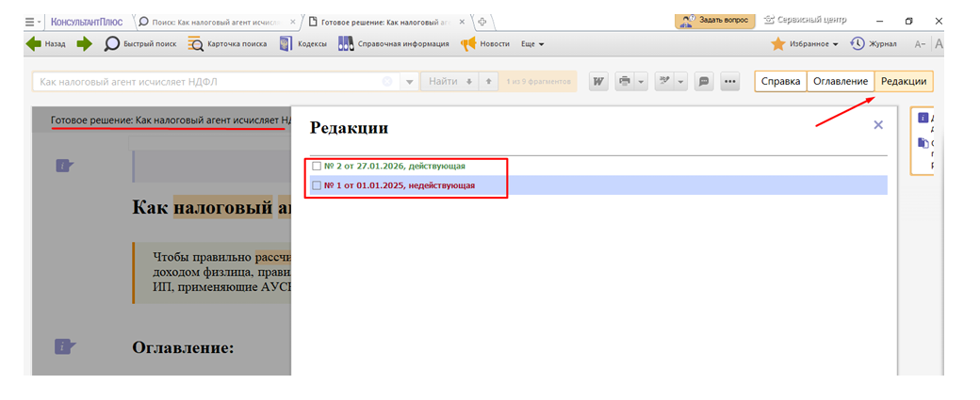Click the green Back arrow icon
This screenshot has width=980, height=400.
coord(35,43)
